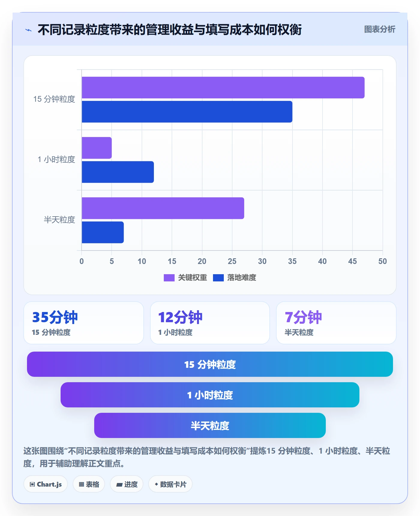Click the chart title 不同记录粒度带来的管理收益
Screen dimensions: 420x516
coord(169,30)
